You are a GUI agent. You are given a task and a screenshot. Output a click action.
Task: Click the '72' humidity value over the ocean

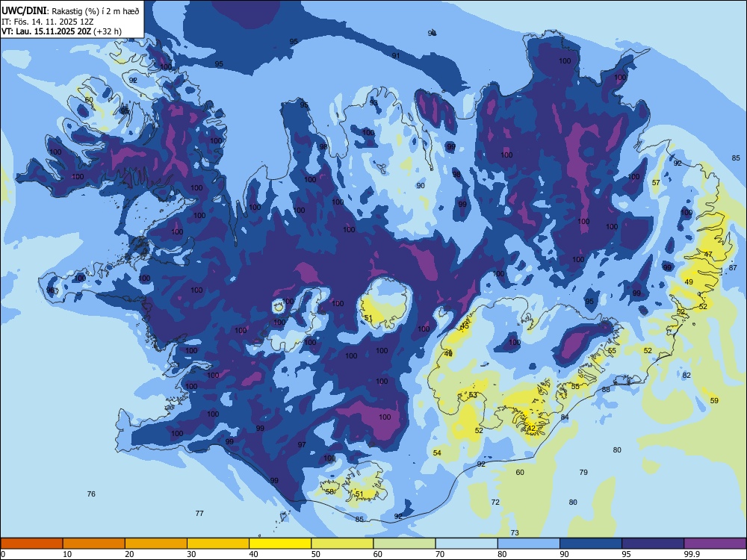coord(495,502)
